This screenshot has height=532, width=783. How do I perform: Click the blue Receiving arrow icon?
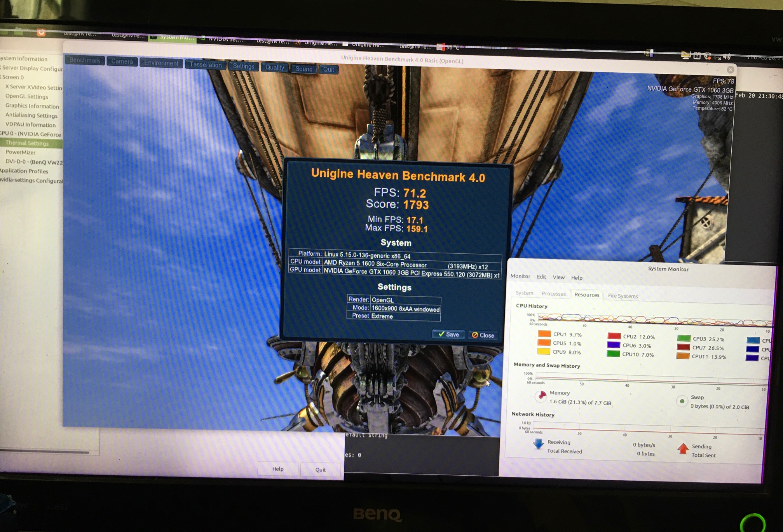pyautogui.click(x=539, y=444)
